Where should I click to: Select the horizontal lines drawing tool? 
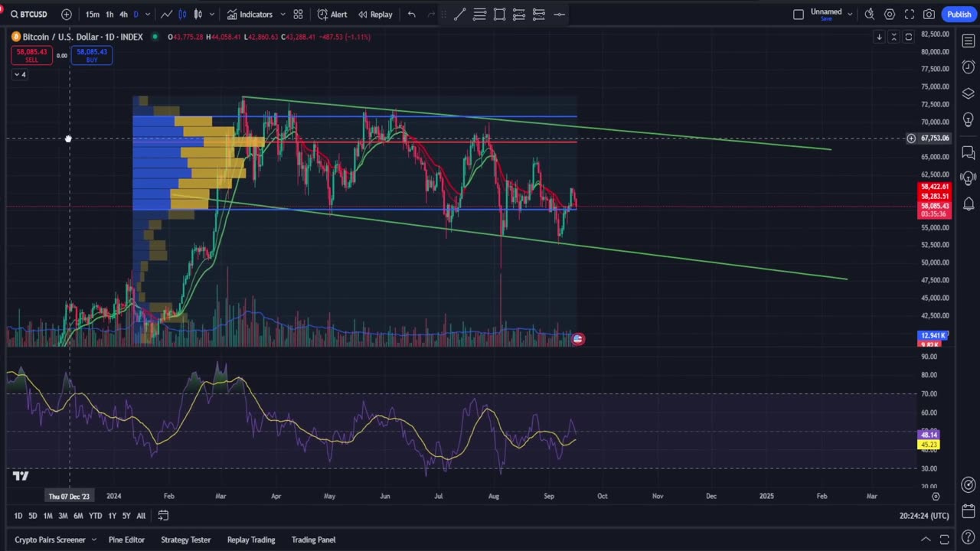[x=479, y=15]
